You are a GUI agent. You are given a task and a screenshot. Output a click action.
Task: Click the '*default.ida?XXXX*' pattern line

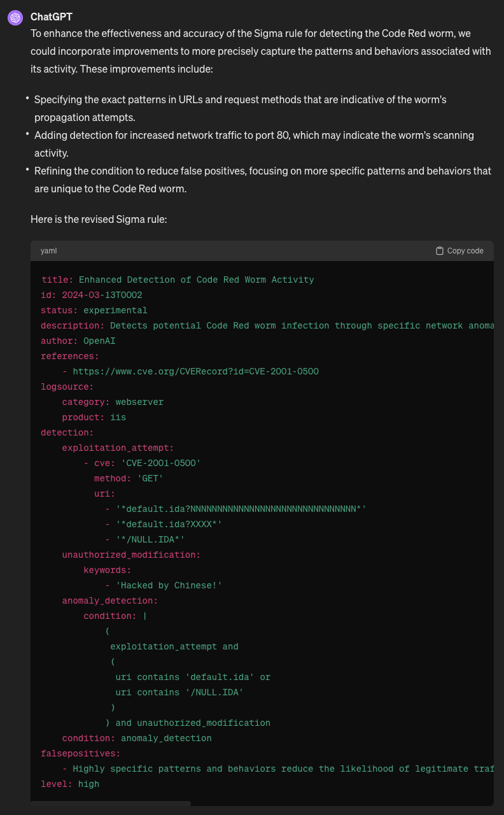point(164,524)
